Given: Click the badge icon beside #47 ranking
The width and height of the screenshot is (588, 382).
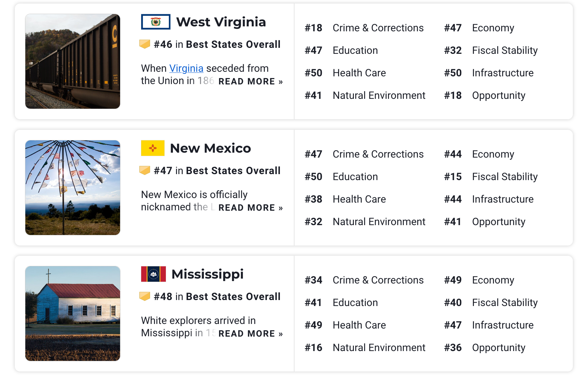Looking at the screenshot, I should 145,171.
